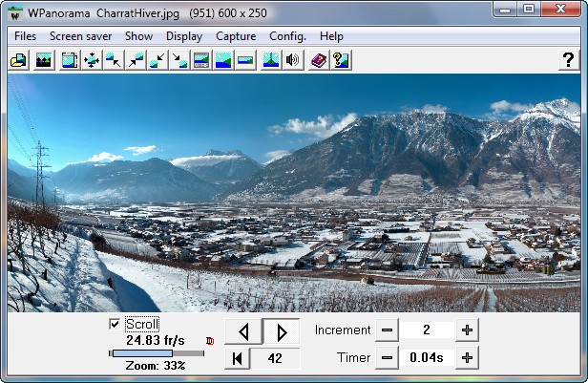Increase the Timer value
This screenshot has height=383, width=588.
pos(468,358)
